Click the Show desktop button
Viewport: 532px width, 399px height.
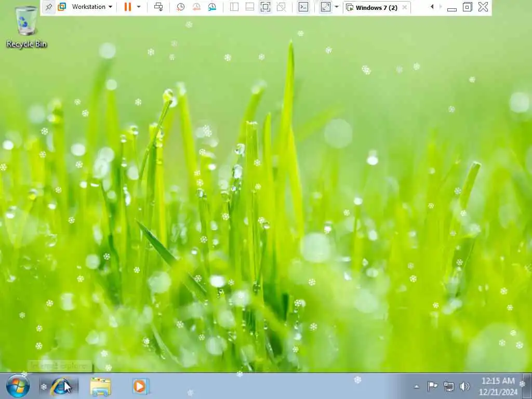tap(528, 387)
